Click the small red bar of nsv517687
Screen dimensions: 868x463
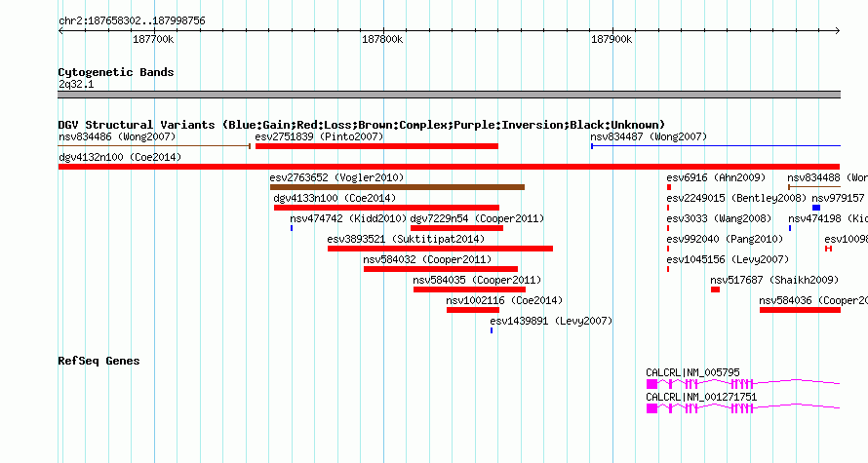(x=715, y=289)
